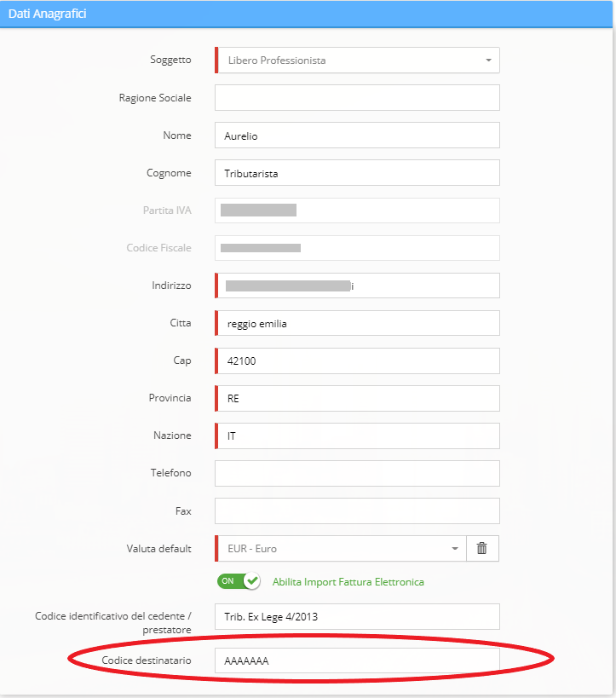Click the trash icon beside Valuta default
Viewport: 616px width, 698px height.
click(x=482, y=548)
